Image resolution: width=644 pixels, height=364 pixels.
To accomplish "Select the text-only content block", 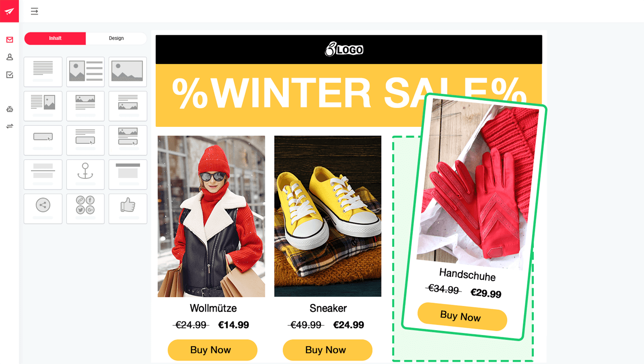I will point(43,72).
